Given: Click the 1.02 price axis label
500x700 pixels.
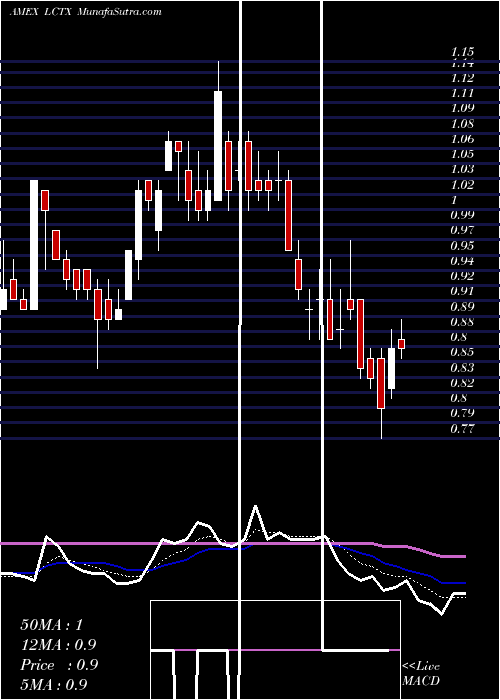Looking at the screenshot, I should pyautogui.click(x=462, y=184).
